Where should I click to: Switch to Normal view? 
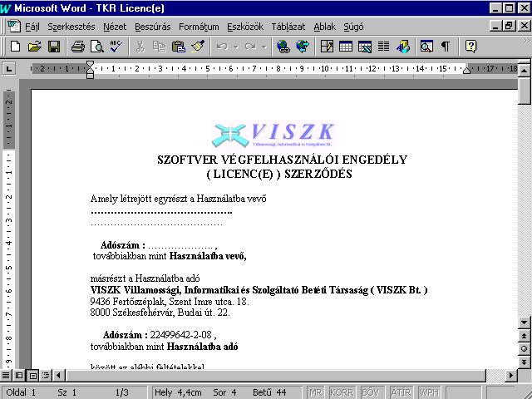point(6,375)
